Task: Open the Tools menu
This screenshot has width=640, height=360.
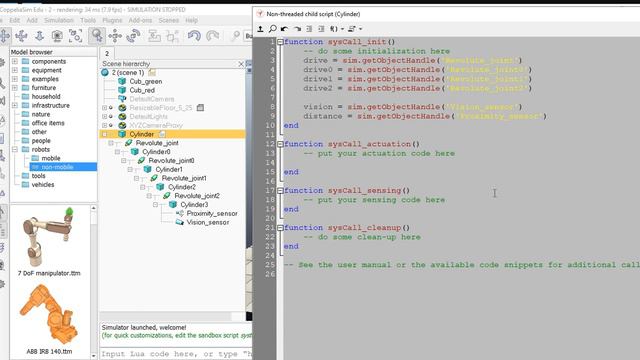Action: [x=88, y=20]
